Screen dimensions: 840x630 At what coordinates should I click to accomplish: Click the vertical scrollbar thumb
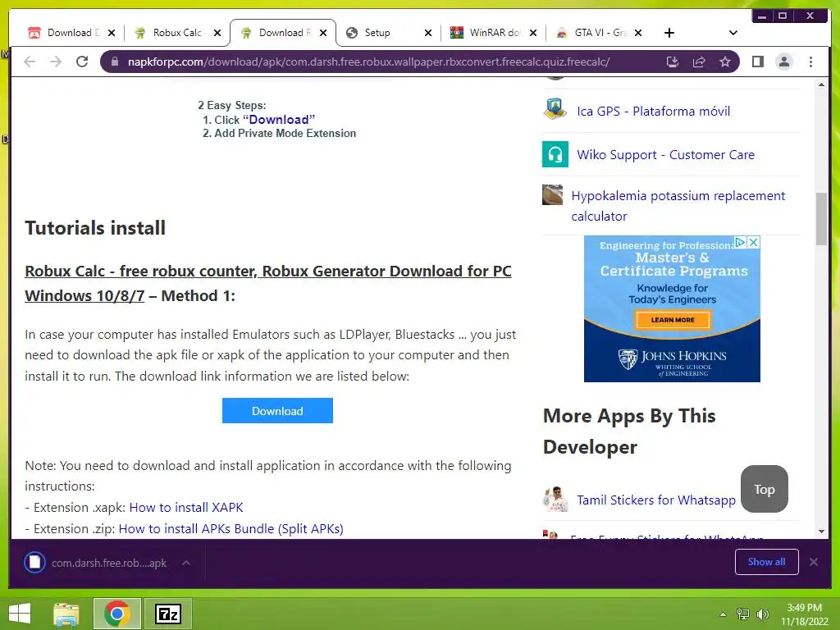(x=821, y=218)
